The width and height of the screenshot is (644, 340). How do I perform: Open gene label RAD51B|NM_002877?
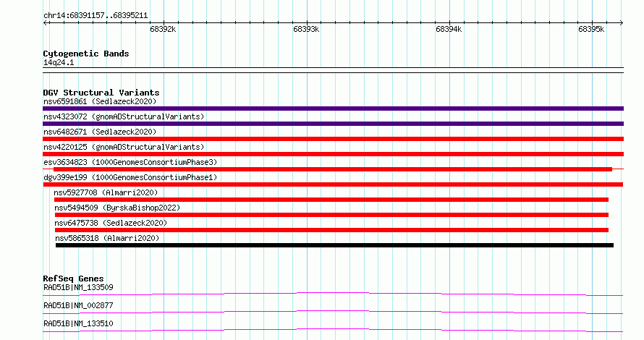coord(78,305)
